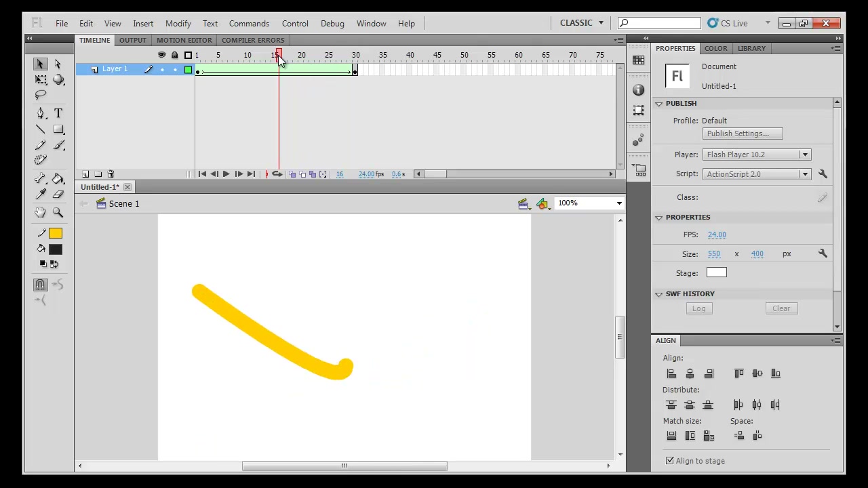Click the New Folder icon in timeline
The width and height of the screenshot is (868, 488).
pos(98,174)
